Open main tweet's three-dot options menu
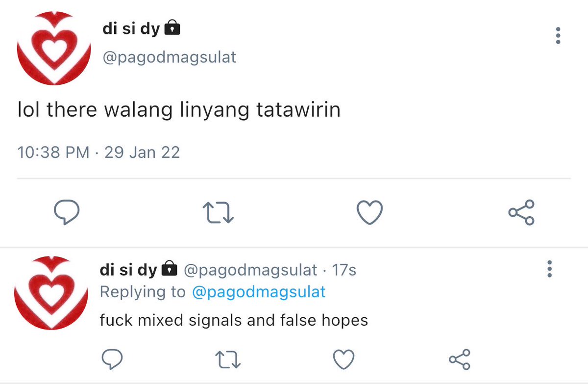 [x=558, y=36]
